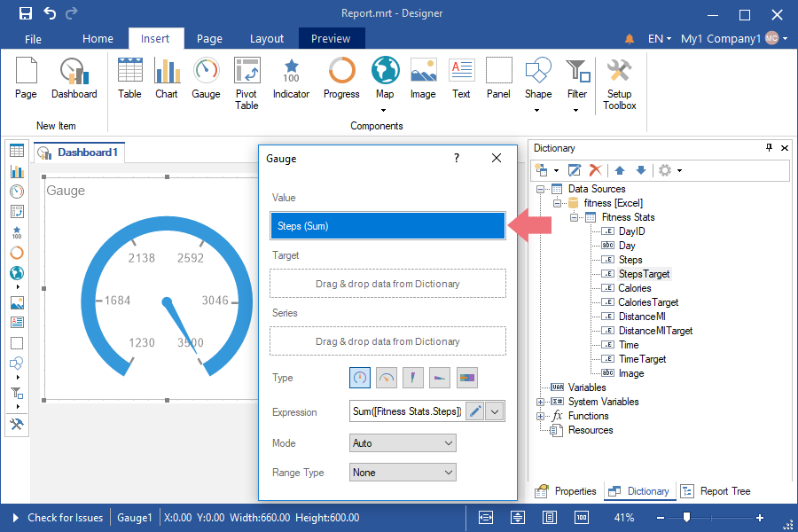Click the expression edit pencil icon
This screenshot has height=532, width=798.
(475, 411)
